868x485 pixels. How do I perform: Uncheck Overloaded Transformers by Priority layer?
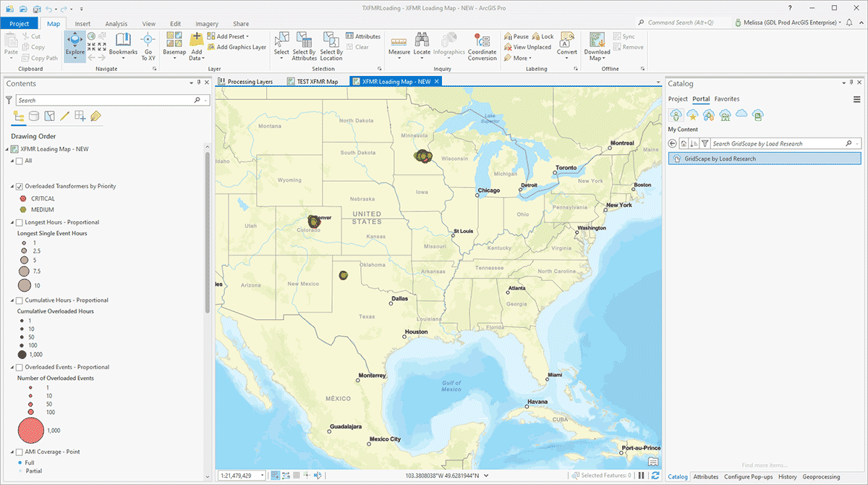point(19,186)
